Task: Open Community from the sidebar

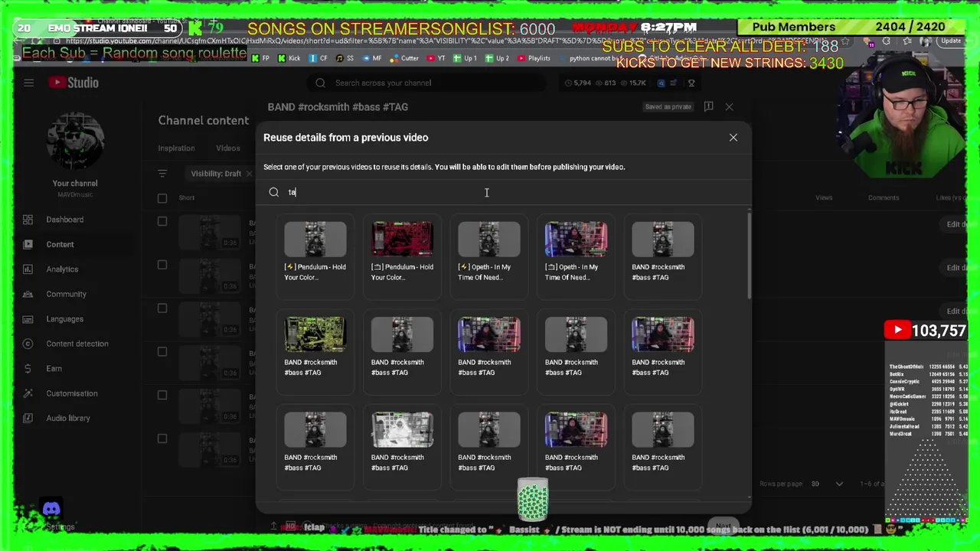Action: coord(66,294)
